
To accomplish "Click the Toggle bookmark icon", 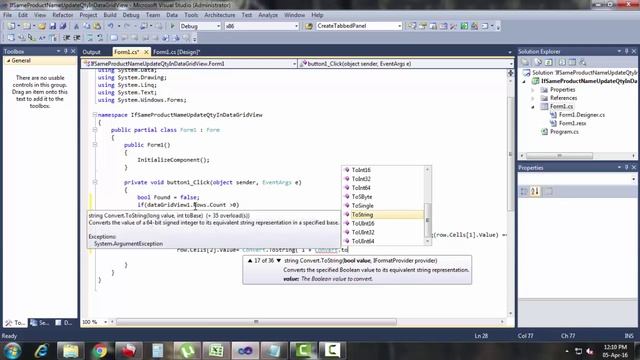I will pos(114,38).
